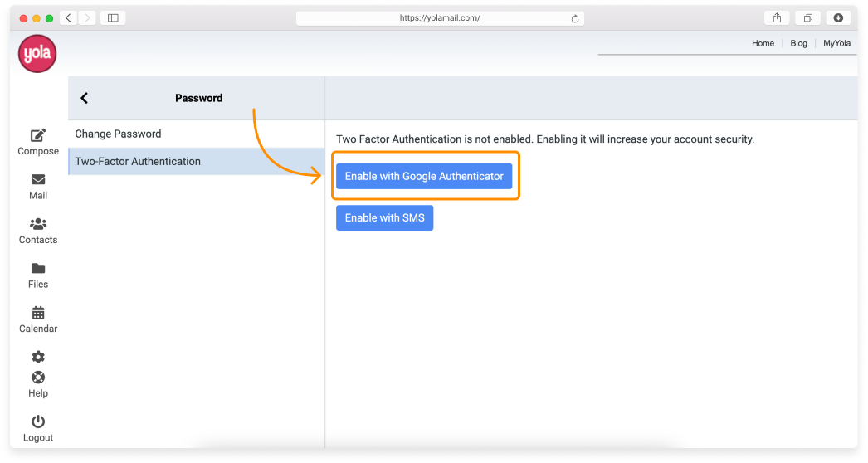Open the Files folder icon
Screen dimensions: 868x463
tap(38, 269)
